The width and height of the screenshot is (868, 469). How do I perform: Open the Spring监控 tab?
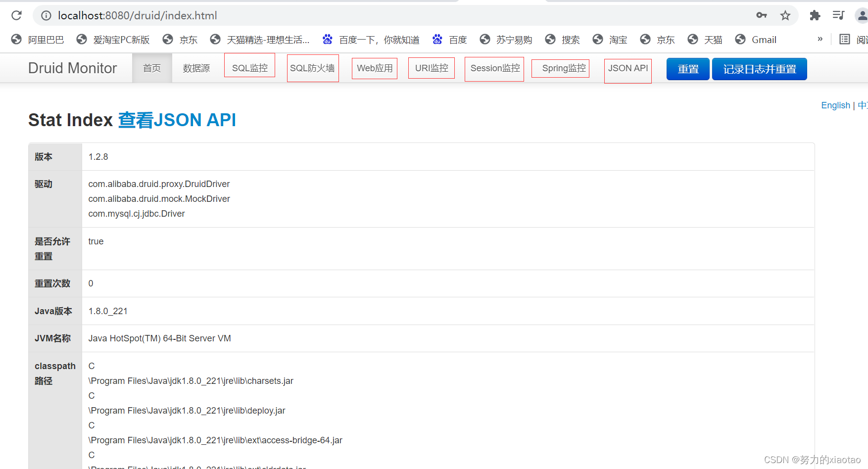[564, 68]
